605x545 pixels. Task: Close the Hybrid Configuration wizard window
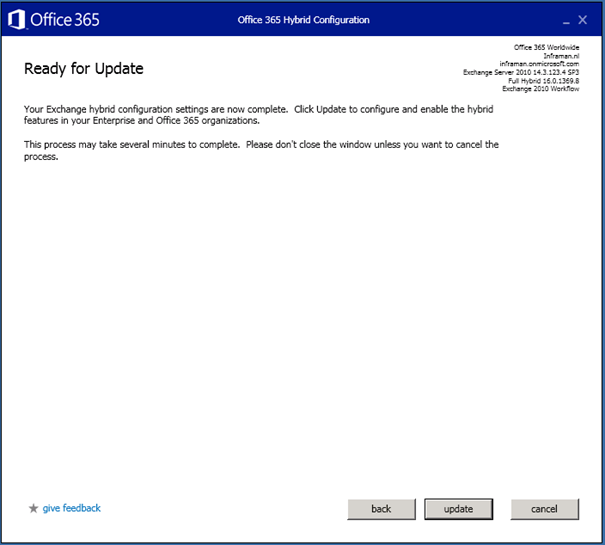tap(582, 20)
